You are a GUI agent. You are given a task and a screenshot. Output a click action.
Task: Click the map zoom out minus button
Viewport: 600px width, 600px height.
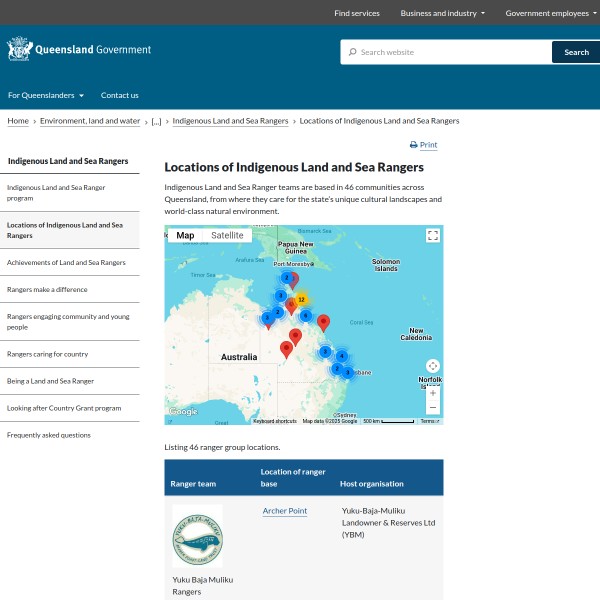[433, 408]
